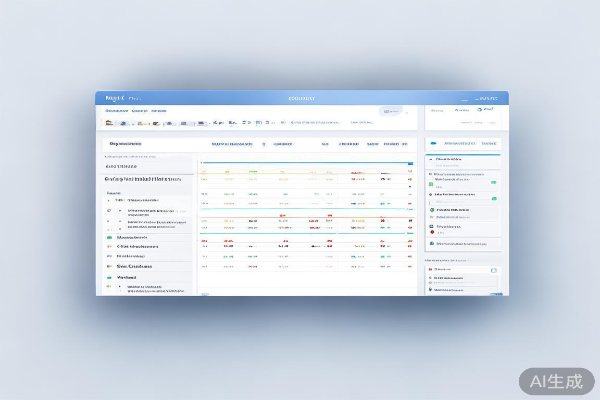Click the green icon of the first left sidebar group
The width and height of the screenshot is (600, 400).
coord(109,237)
